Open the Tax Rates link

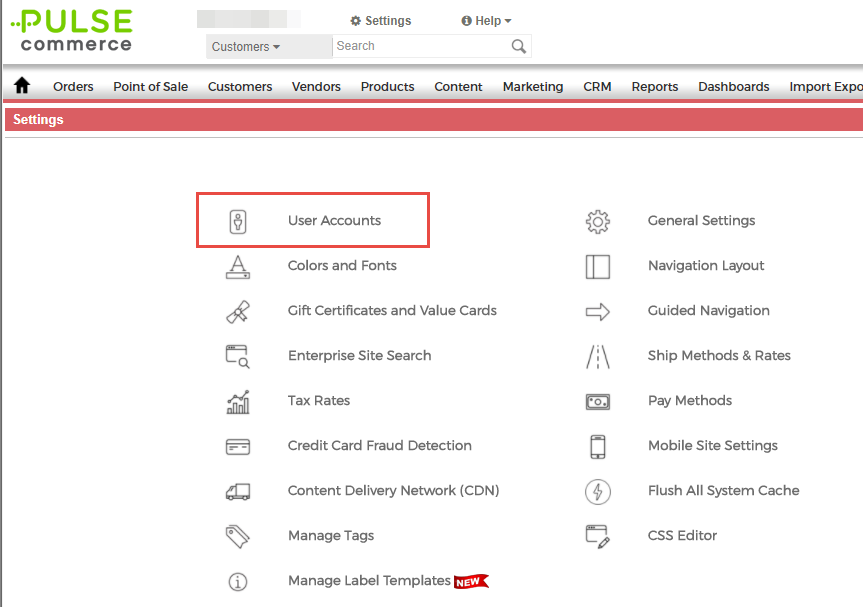[319, 401]
